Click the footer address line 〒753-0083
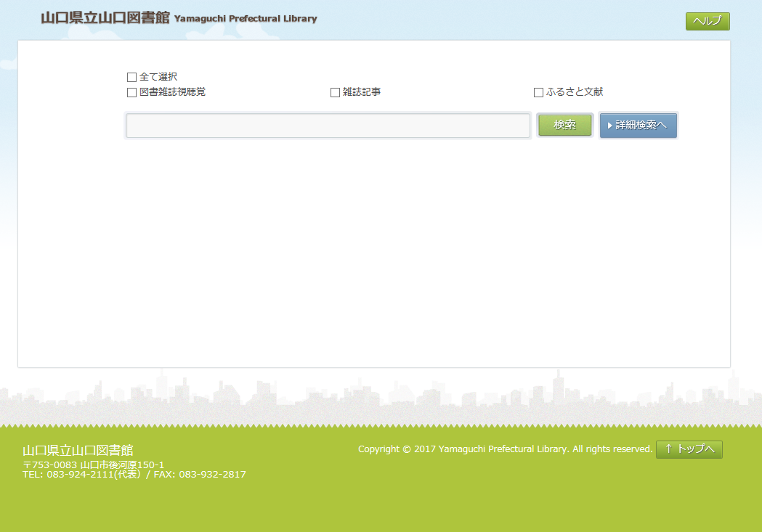 pyautogui.click(x=93, y=465)
